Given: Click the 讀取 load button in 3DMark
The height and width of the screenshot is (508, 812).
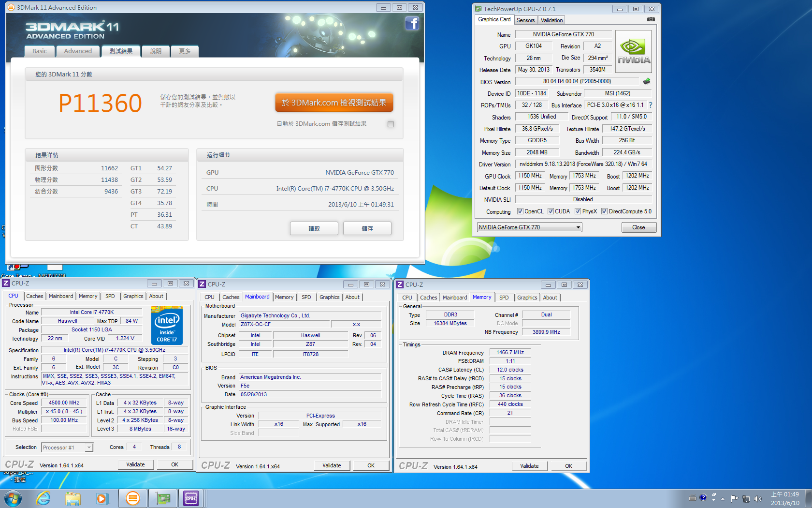Looking at the screenshot, I should click(x=314, y=228).
